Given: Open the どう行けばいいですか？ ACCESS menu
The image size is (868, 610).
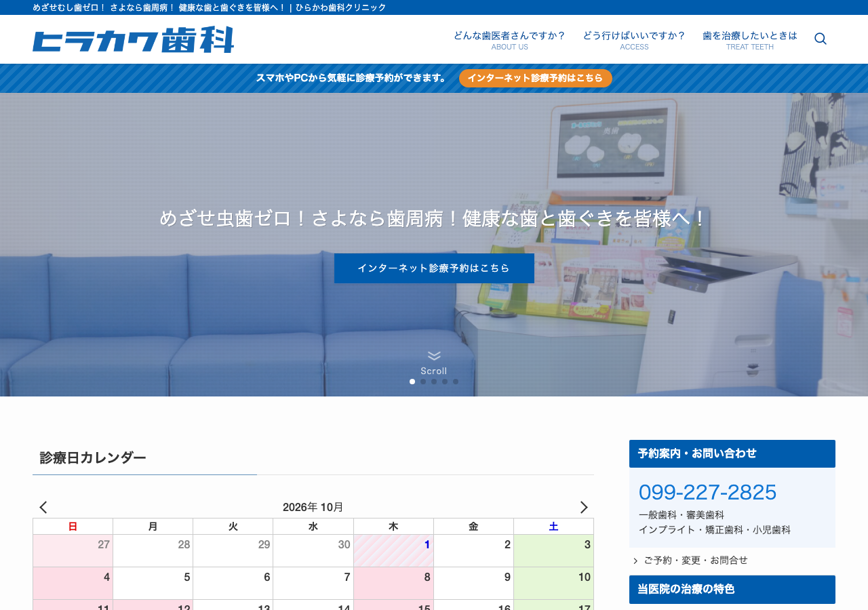Looking at the screenshot, I should (x=634, y=40).
